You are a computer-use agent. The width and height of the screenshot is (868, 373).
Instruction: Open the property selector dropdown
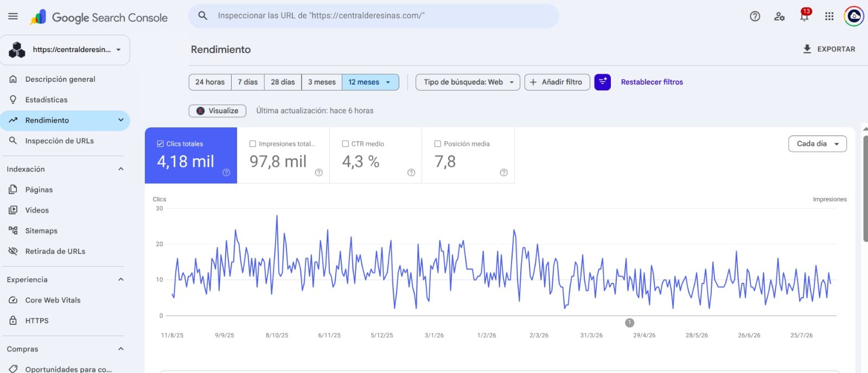point(65,50)
